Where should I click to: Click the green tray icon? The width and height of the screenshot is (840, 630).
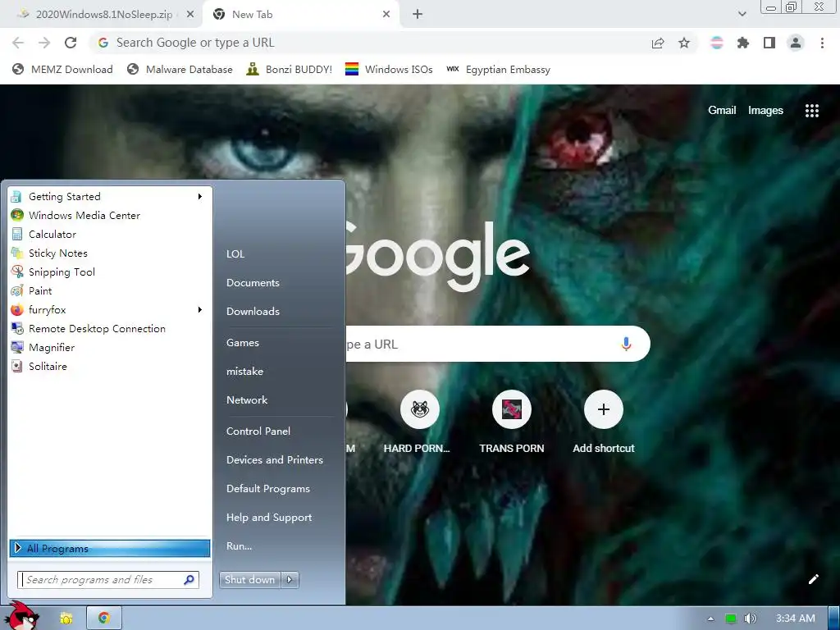[730, 619]
